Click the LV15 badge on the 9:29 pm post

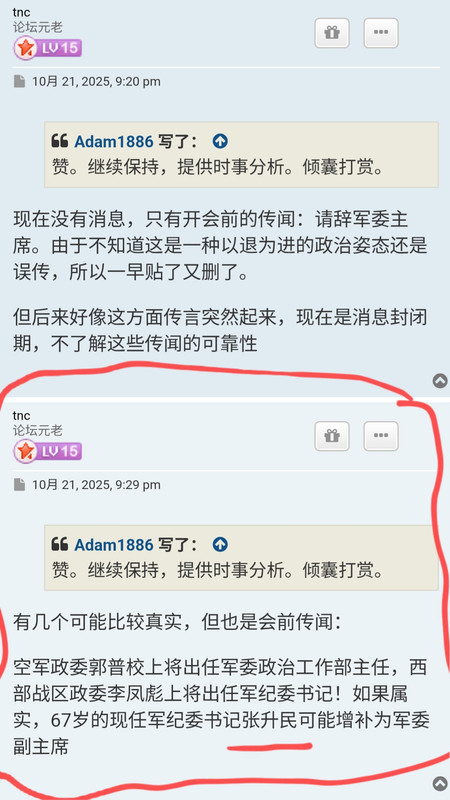click(x=47, y=452)
